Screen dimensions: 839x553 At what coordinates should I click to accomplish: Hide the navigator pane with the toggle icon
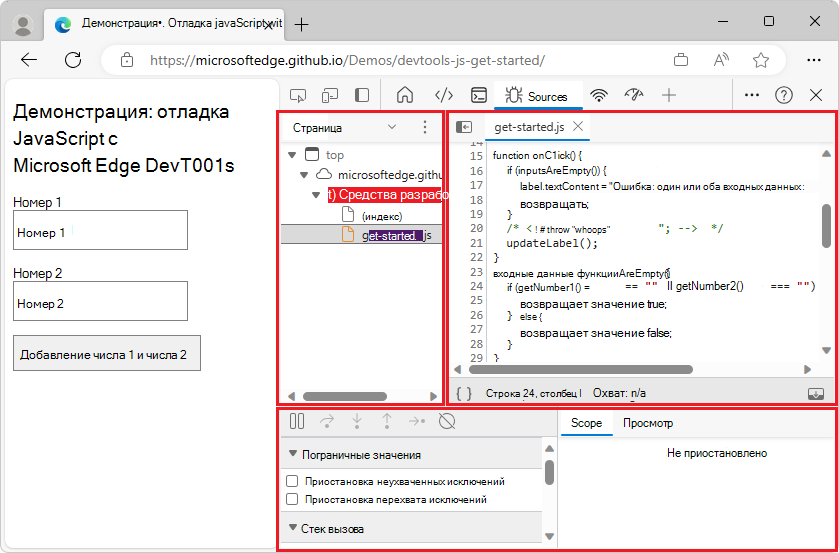tap(464, 127)
